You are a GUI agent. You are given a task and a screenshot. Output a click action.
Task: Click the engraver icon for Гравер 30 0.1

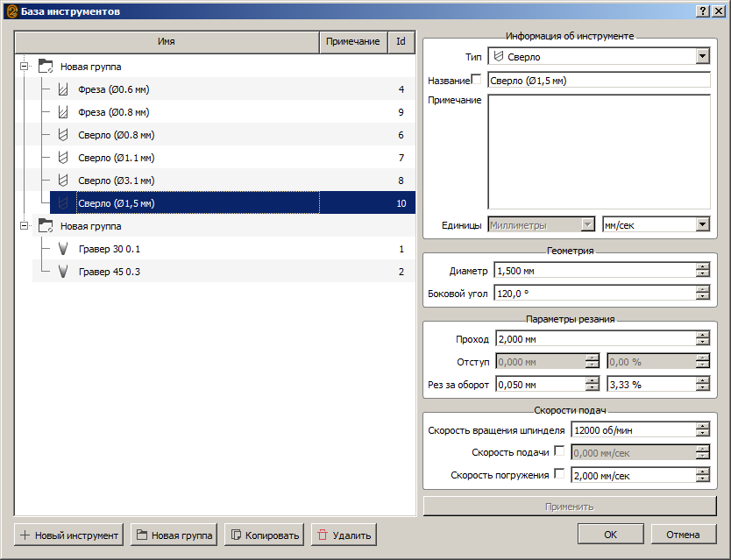tap(62, 249)
